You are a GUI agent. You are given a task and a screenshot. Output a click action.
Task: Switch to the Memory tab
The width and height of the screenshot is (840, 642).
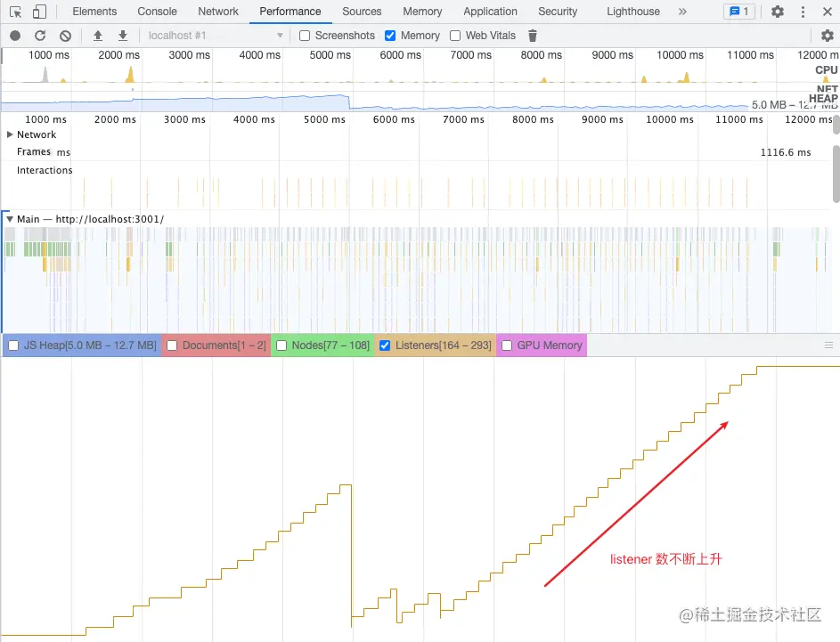422,12
